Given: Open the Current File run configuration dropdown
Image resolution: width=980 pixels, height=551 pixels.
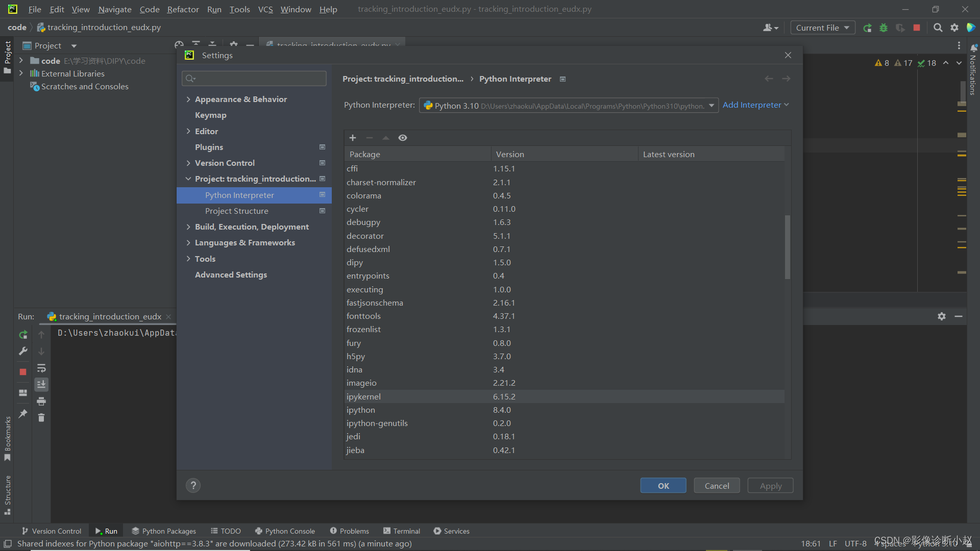Looking at the screenshot, I should pyautogui.click(x=822, y=28).
